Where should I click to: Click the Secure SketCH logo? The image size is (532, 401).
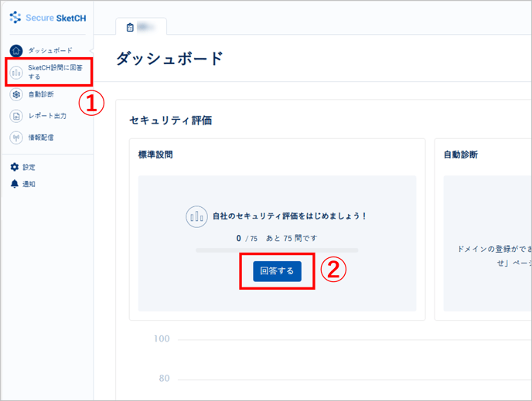click(x=48, y=18)
